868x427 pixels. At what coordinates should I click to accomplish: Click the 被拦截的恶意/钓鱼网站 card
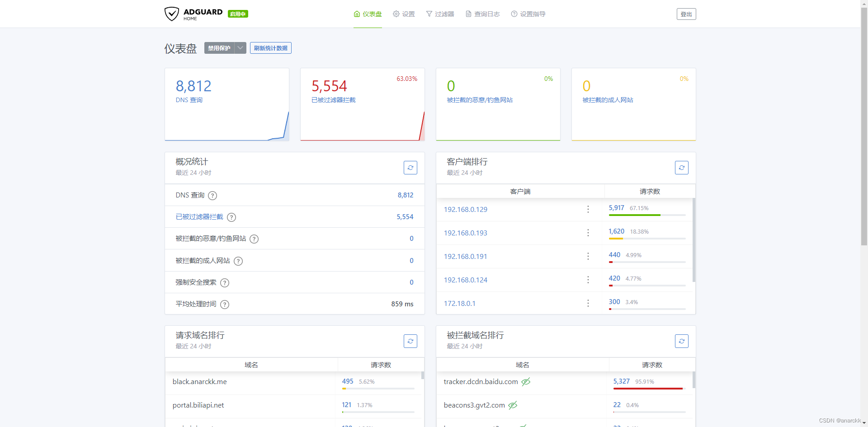click(498, 104)
